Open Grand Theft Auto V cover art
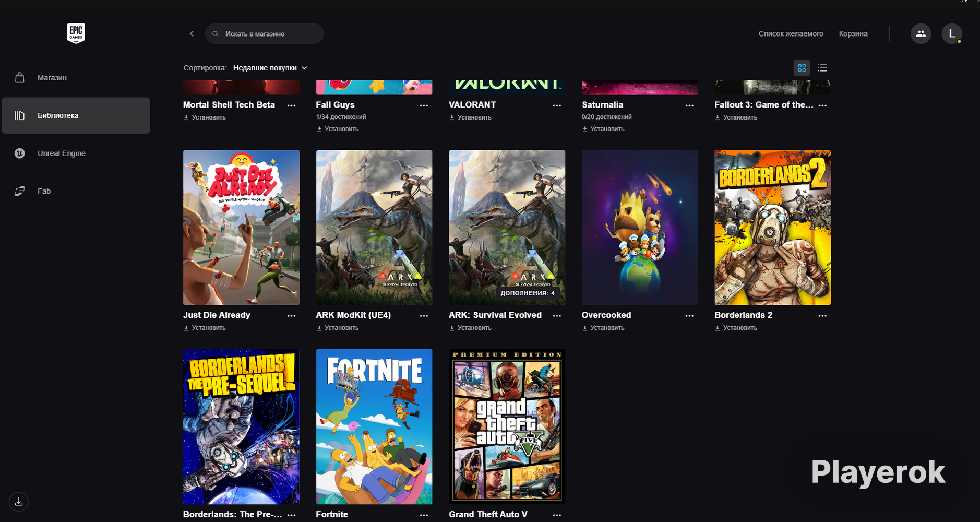This screenshot has height=522, width=980. 507,427
